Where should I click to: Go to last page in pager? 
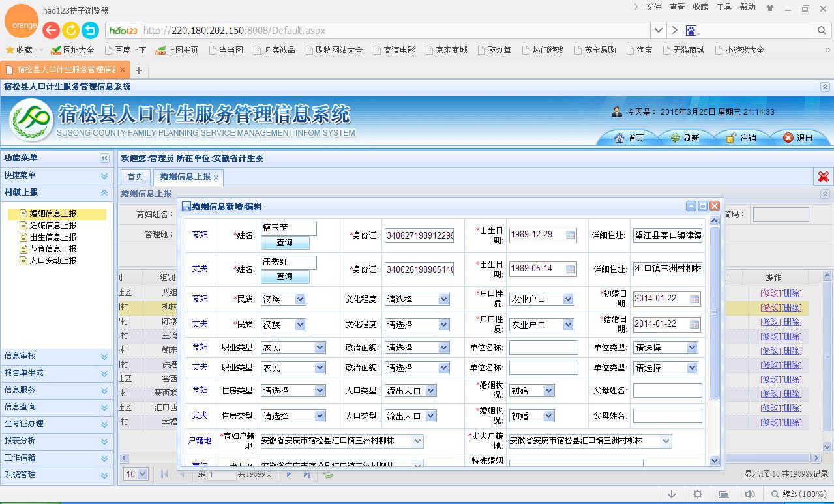[306, 474]
